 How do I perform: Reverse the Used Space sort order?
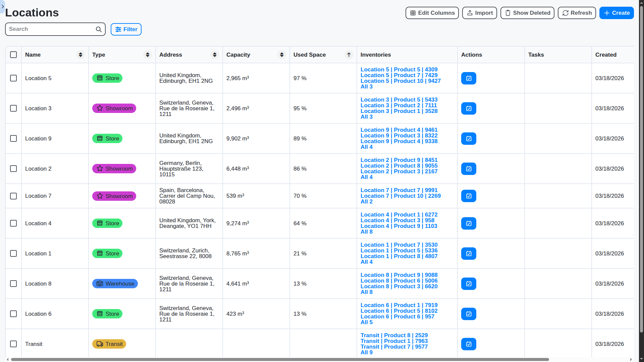[349, 55]
